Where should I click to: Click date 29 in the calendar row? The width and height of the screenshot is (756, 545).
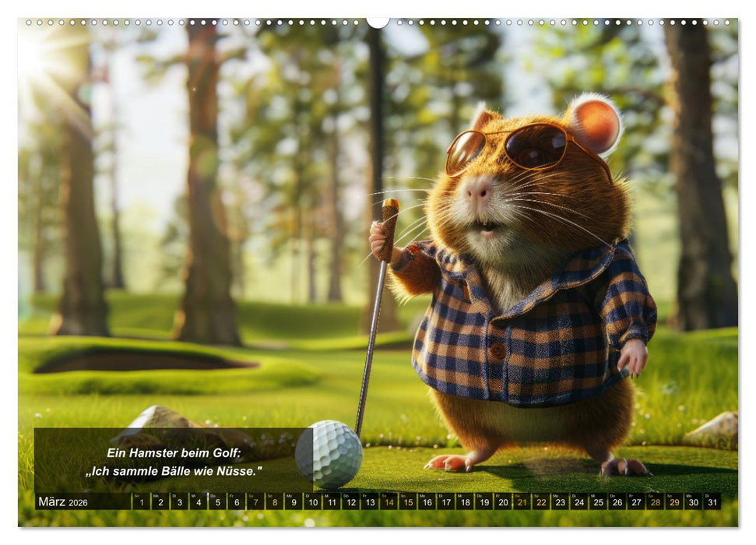click(673, 502)
